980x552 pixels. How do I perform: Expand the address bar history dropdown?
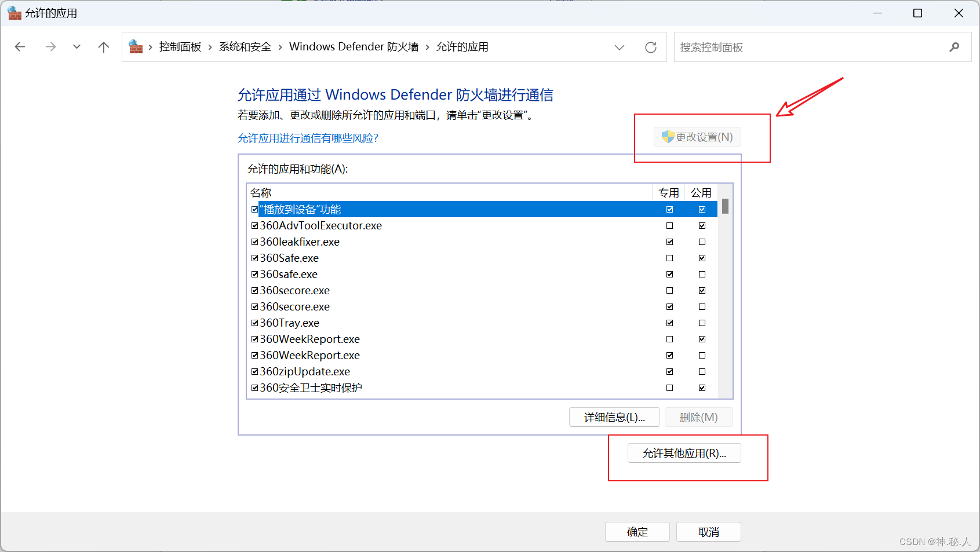click(620, 47)
